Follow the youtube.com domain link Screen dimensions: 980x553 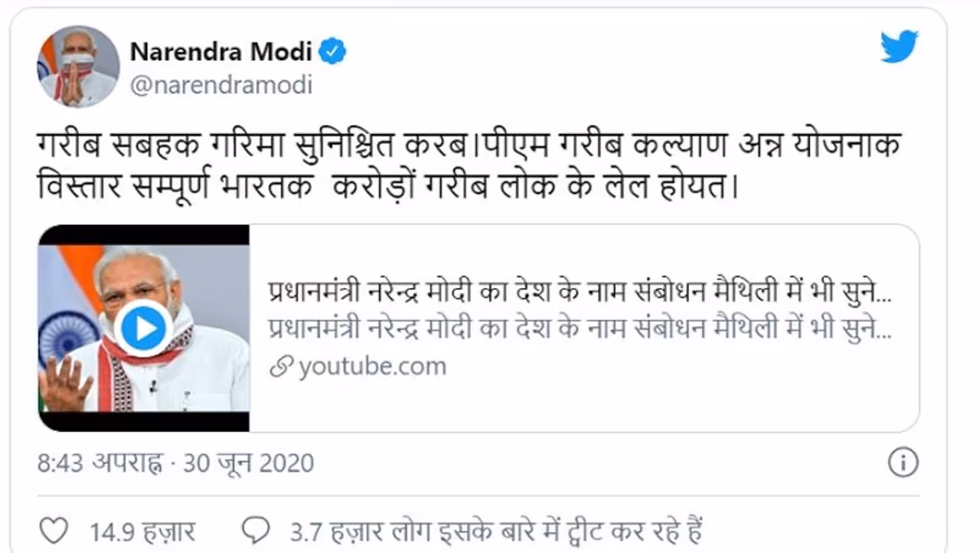coord(372,367)
